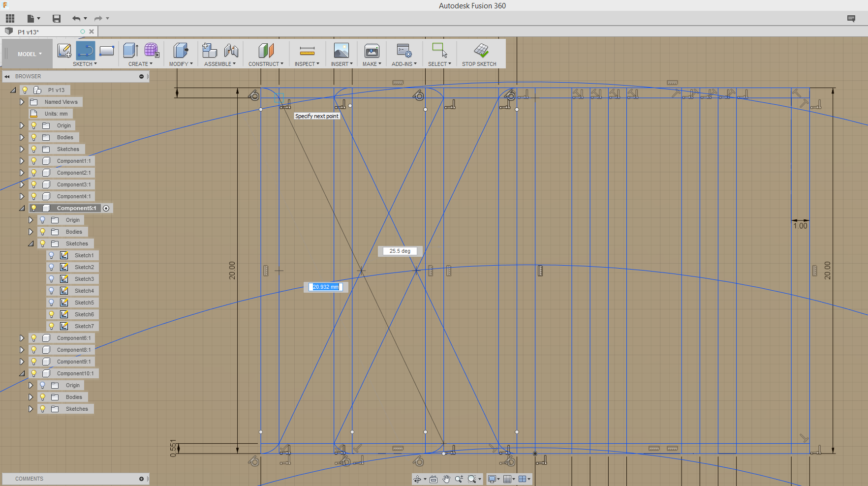Click the Construct plane icon
This screenshot has height=486, width=868.
point(266,51)
